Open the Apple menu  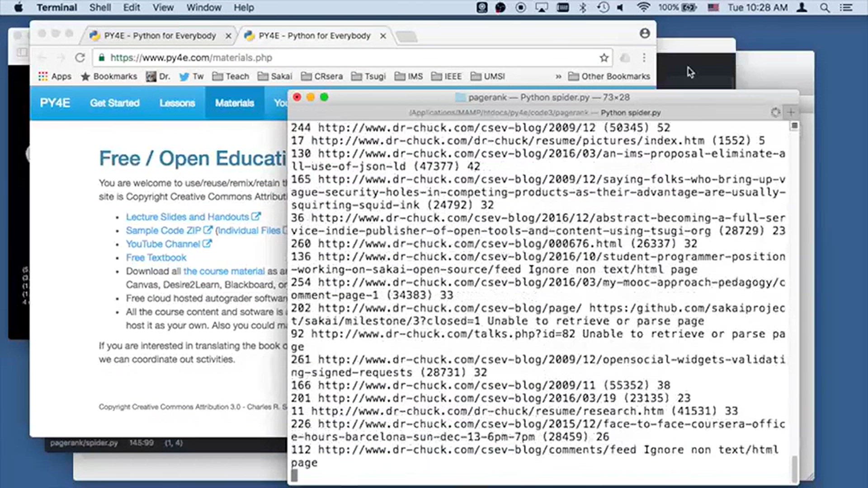(18, 7)
